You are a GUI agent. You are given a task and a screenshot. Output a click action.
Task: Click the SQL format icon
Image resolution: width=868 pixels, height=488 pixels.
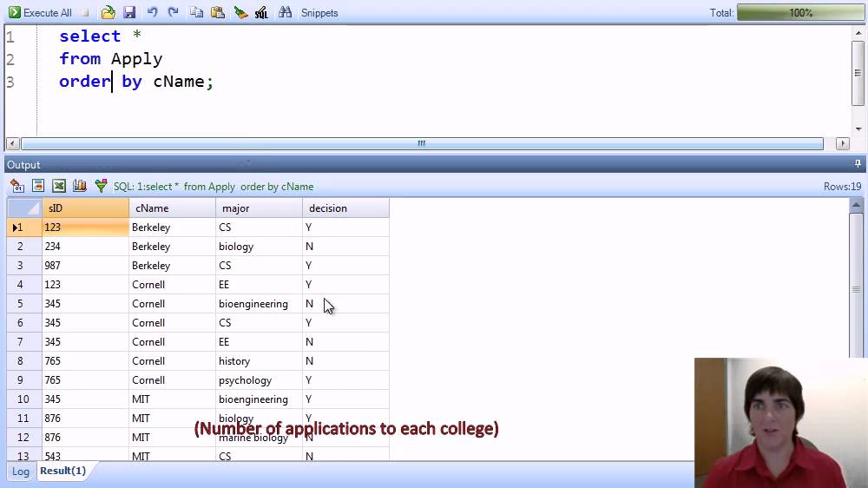tap(261, 12)
